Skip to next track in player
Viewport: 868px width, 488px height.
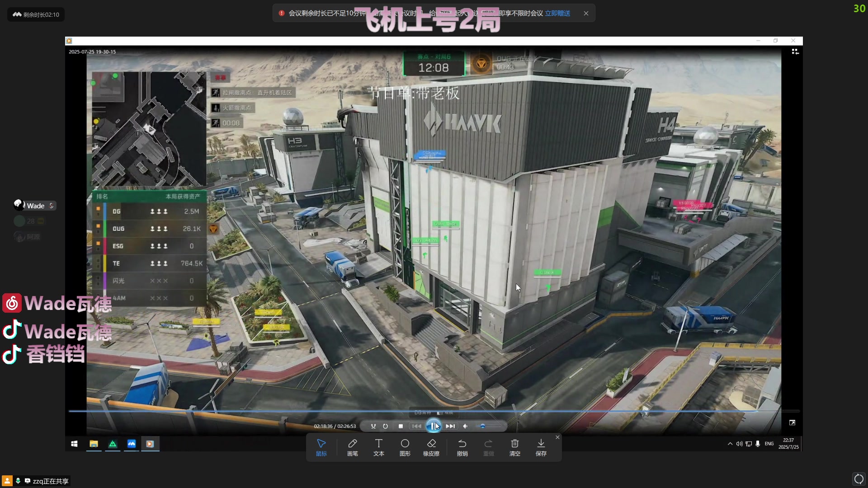pyautogui.click(x=450, y=426)
